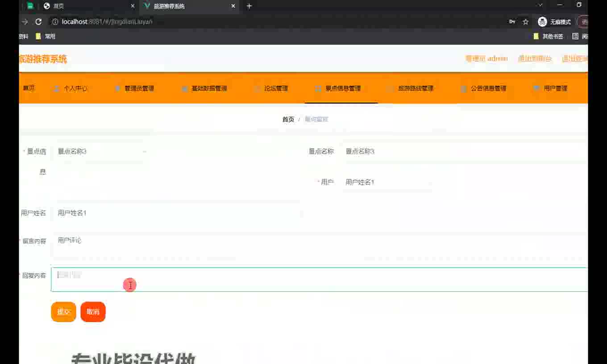
Task: Click the orange 提交 submit button
Action: (x=63, y=312)
